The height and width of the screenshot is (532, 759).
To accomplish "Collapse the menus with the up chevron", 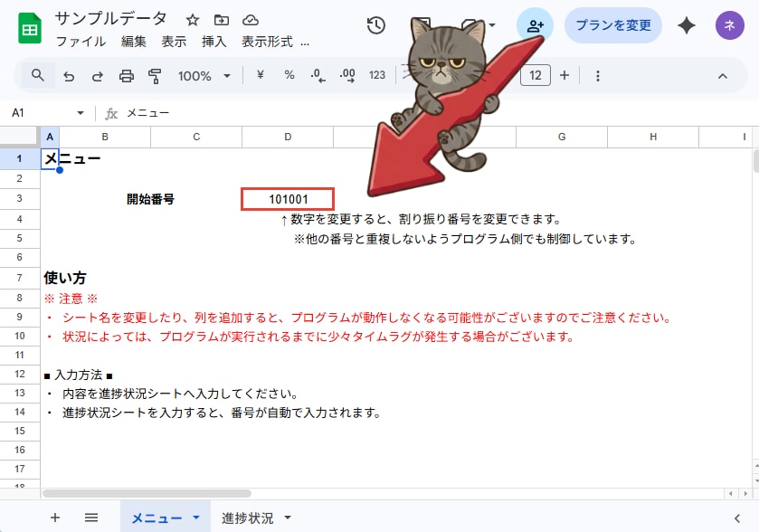I will tap(723, 76).
